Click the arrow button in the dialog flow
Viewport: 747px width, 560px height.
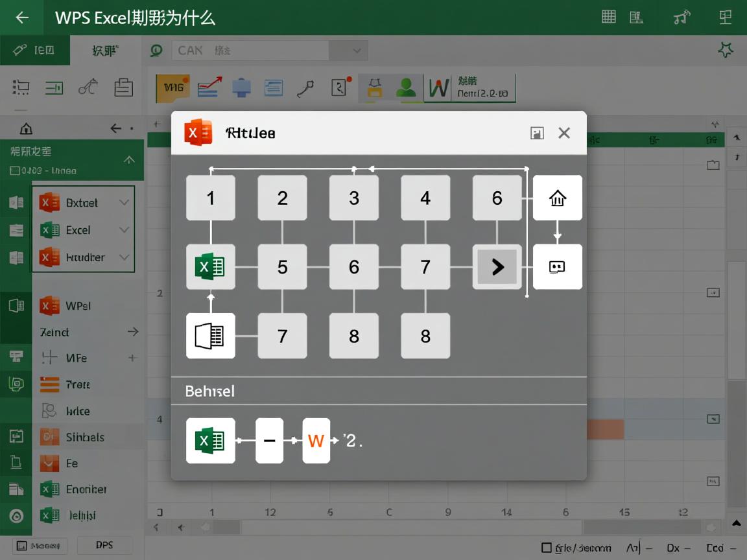(497, 266)
